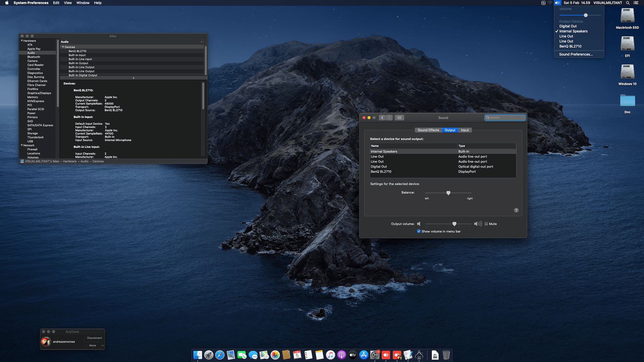Screen dimensions: 644x362
Task: Open the Trash in the dock
Action: 446,355
